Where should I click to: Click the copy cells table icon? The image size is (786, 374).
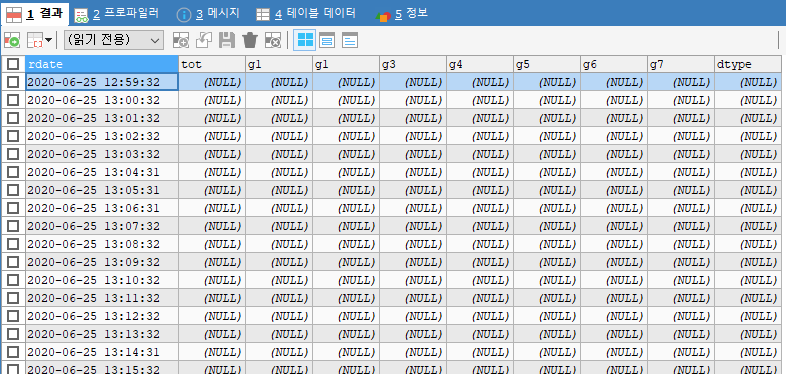[x=34, y=40]
